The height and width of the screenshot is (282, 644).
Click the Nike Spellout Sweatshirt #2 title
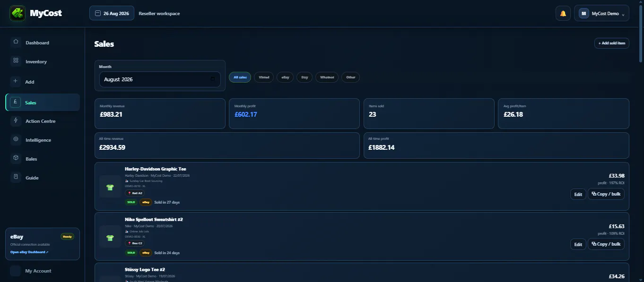click(x=154, y=220)
